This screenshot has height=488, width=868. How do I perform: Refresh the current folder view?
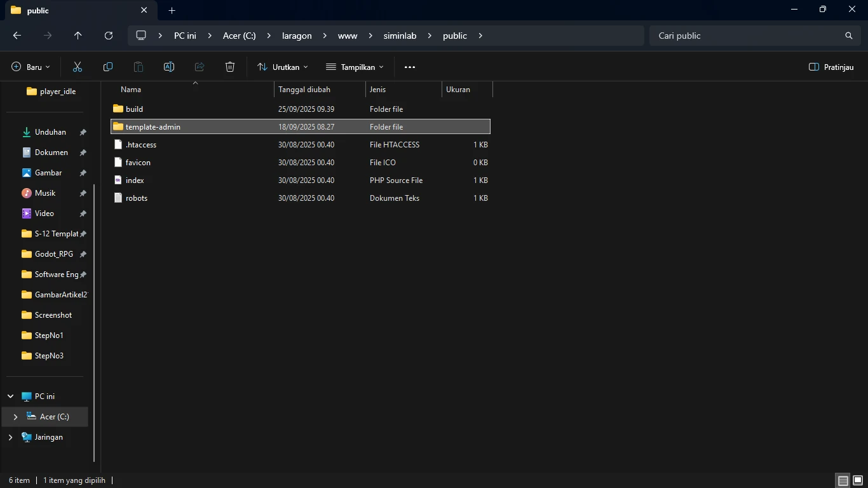(109, 36)
